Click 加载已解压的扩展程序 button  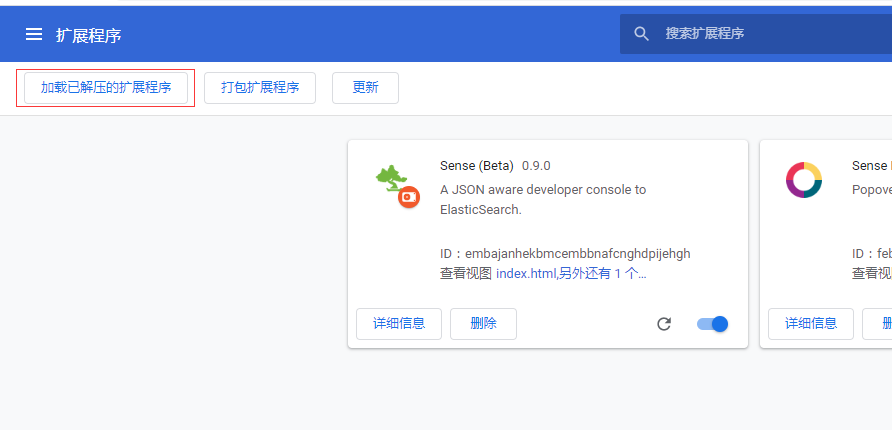pyautogui.click(x=105, y=87)
